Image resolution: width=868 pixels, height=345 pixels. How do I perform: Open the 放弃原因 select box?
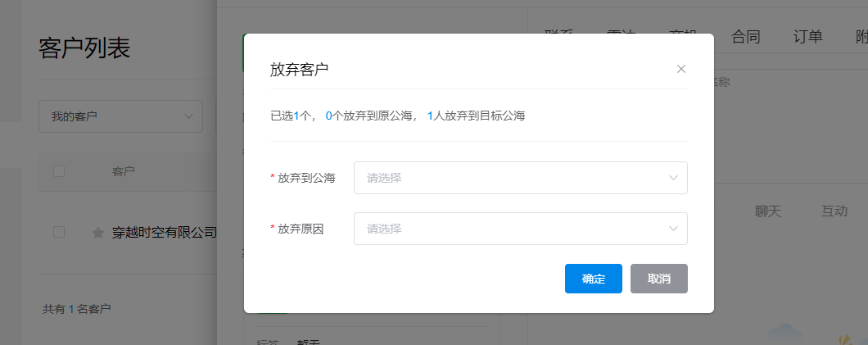tap(520, 229)
